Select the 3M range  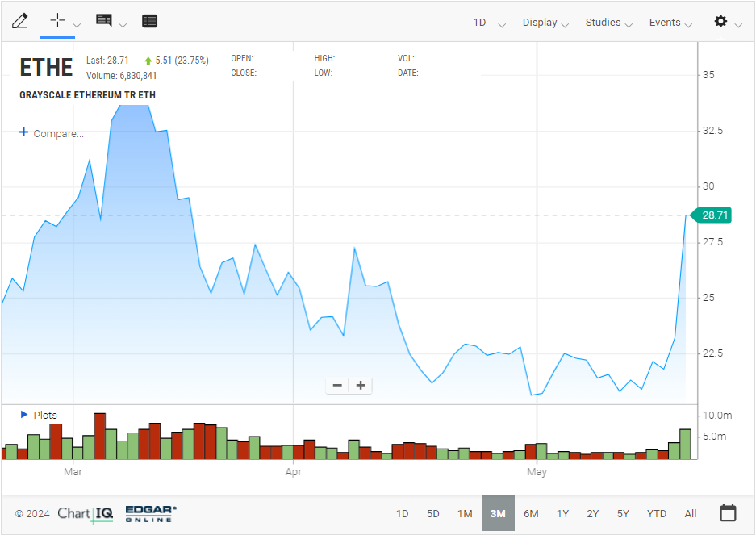tap(498, 513)
